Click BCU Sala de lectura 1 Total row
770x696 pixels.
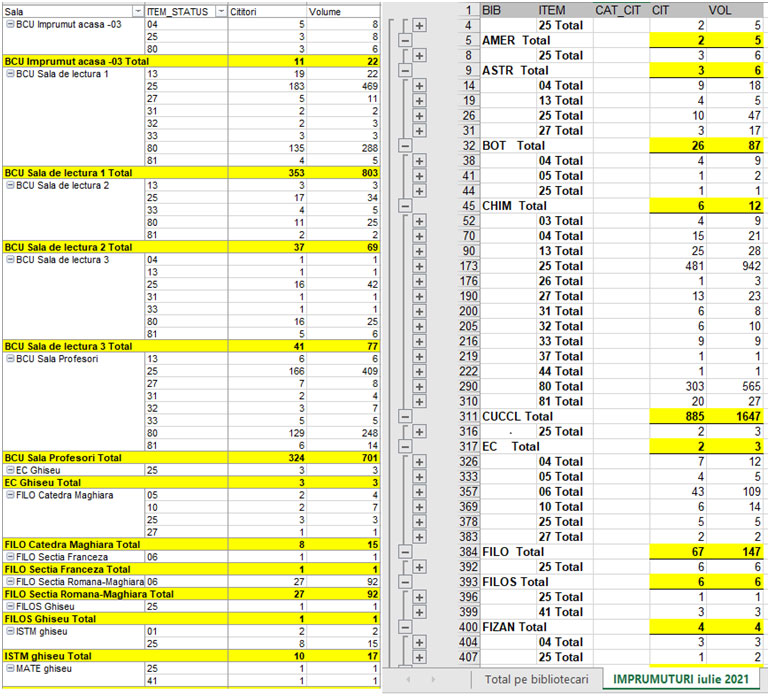tap(191, 173)
